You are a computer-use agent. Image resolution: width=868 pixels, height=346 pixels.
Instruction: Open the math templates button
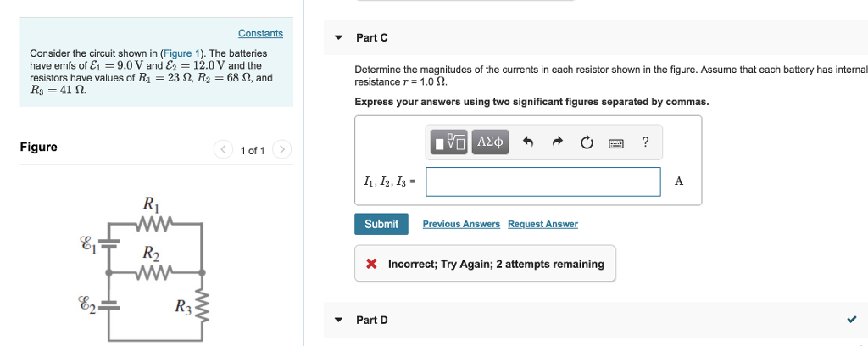[x=449, y=142]
